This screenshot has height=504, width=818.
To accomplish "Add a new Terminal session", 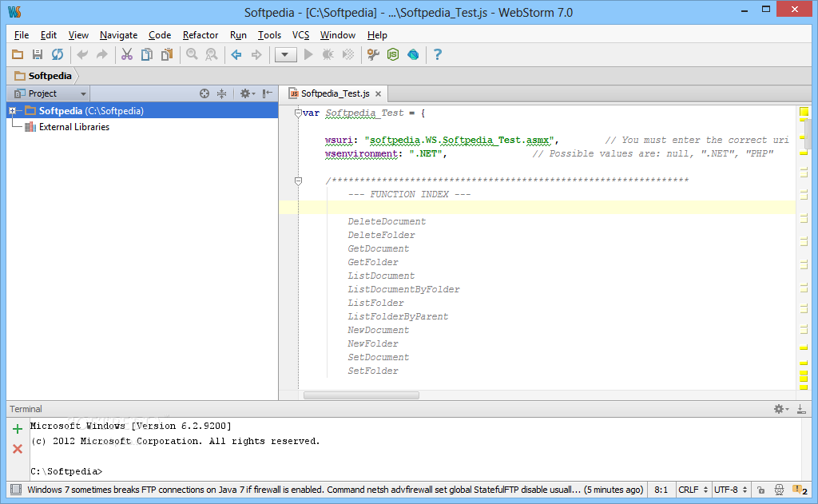I will pyautogui.click(x=18, y=429).
